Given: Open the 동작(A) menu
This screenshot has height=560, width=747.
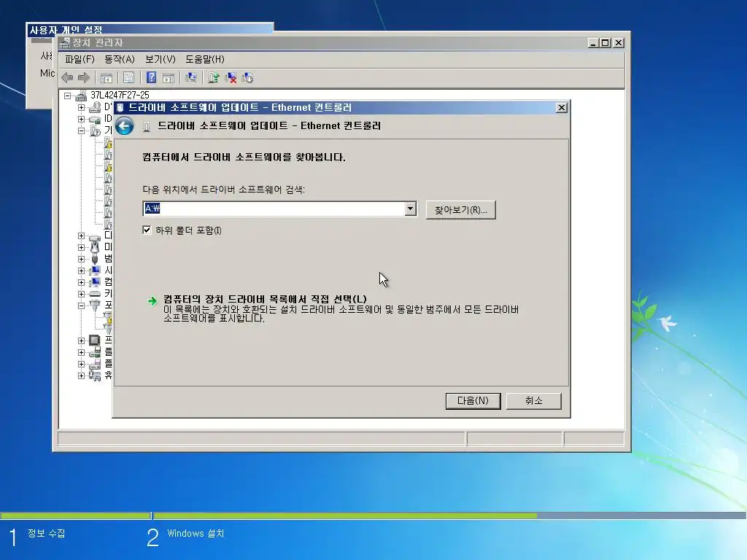Looking at the screenshot, I should tap(120, 59).
